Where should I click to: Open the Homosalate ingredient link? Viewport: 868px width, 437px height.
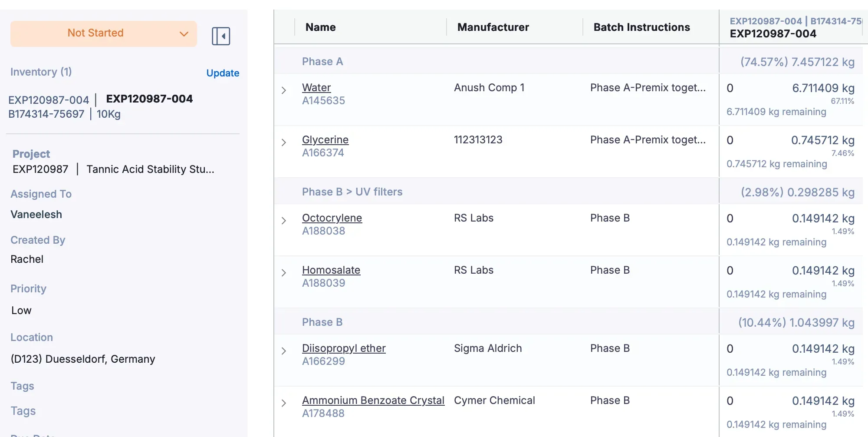click(331, 270)
